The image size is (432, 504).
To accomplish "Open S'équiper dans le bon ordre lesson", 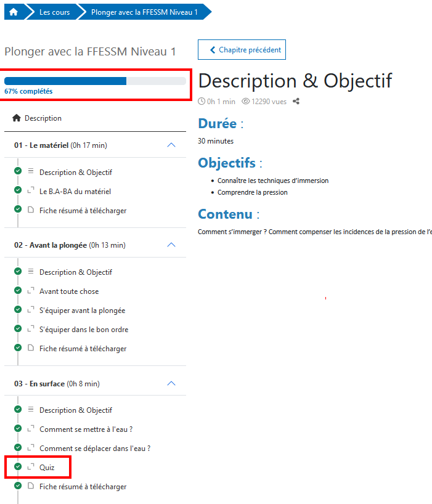I will [84, 330].
